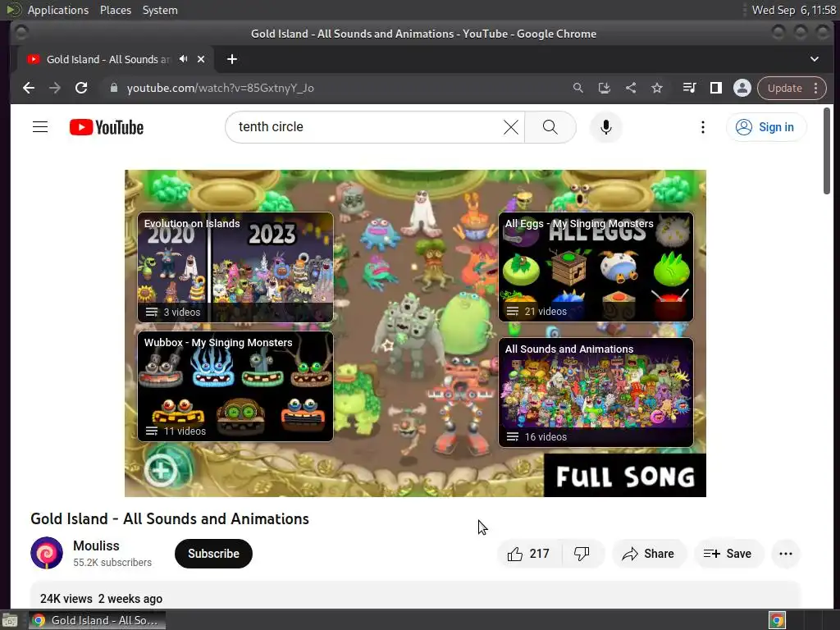Share this page icon in toolbar
Screen dimensions: 840x630
[631, 88]
